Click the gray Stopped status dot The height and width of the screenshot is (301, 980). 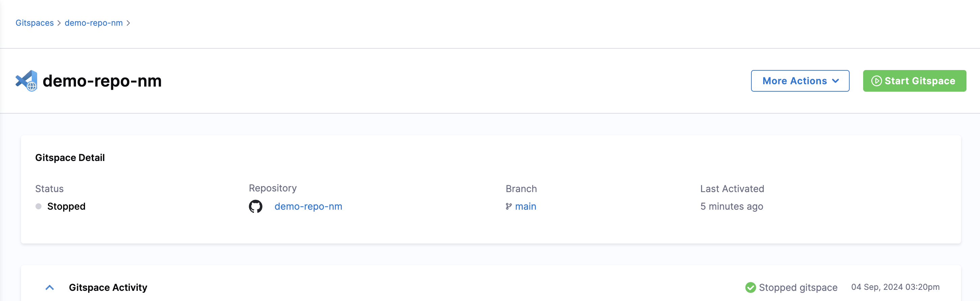pyautogui.click(x=38, y=207)
